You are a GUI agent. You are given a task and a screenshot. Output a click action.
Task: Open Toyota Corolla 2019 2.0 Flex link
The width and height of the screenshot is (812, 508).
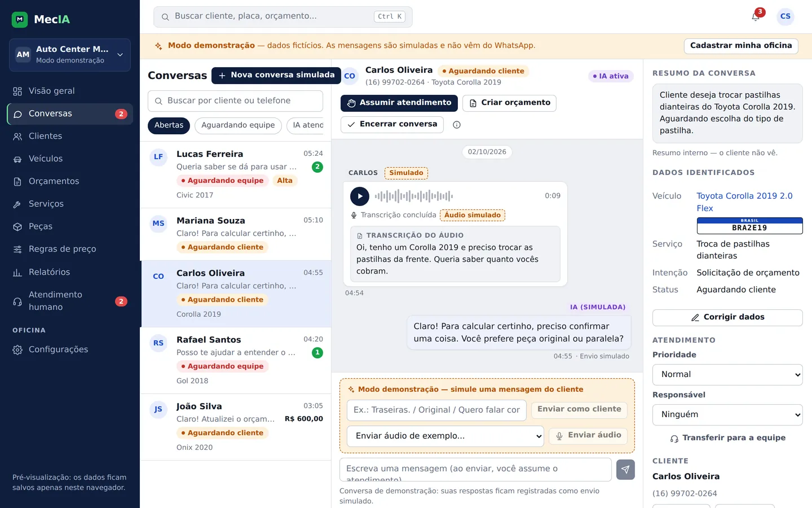click(x=744, y=202)
